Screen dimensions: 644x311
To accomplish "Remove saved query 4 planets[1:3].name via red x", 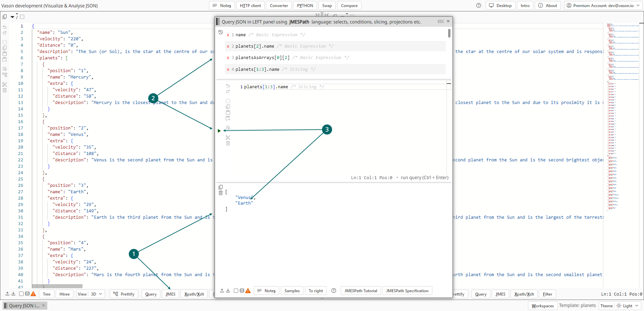I will coord(228,69).
